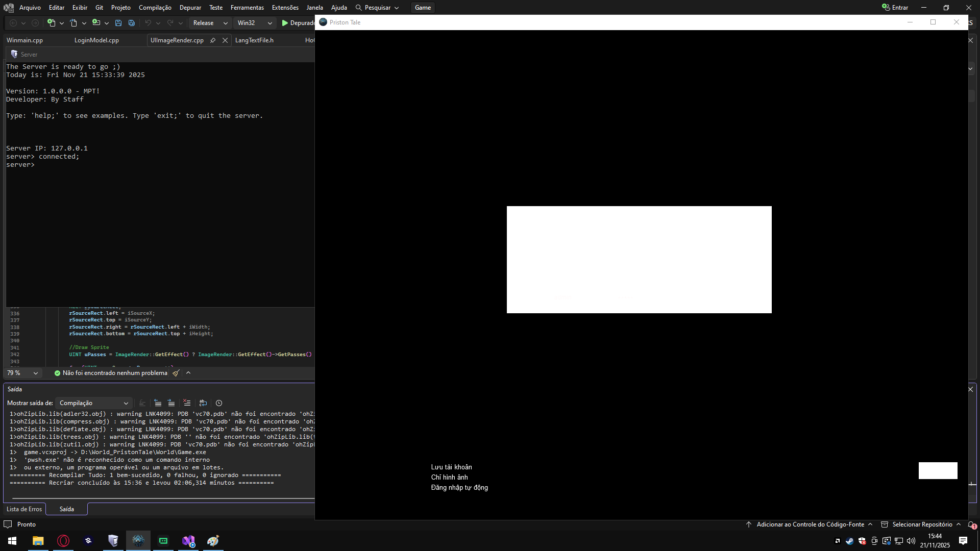This screenshot has width=980, height=551.
Task: Open the Compilação menu
Action: [x=155, y=8]
